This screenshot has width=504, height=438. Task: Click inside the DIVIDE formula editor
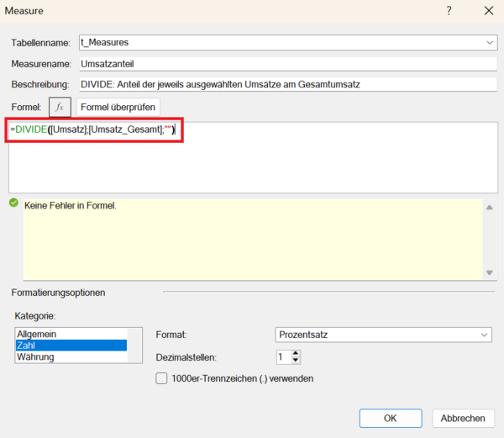(252, 160)
